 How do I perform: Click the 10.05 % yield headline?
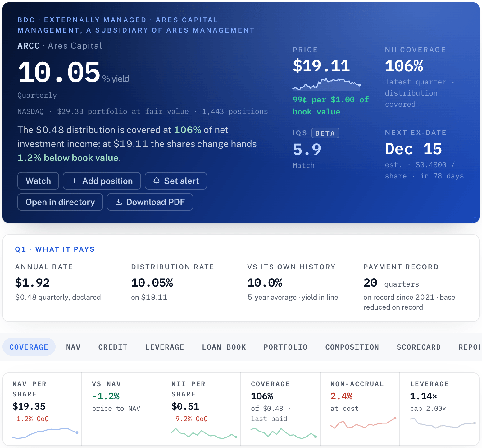74,73
